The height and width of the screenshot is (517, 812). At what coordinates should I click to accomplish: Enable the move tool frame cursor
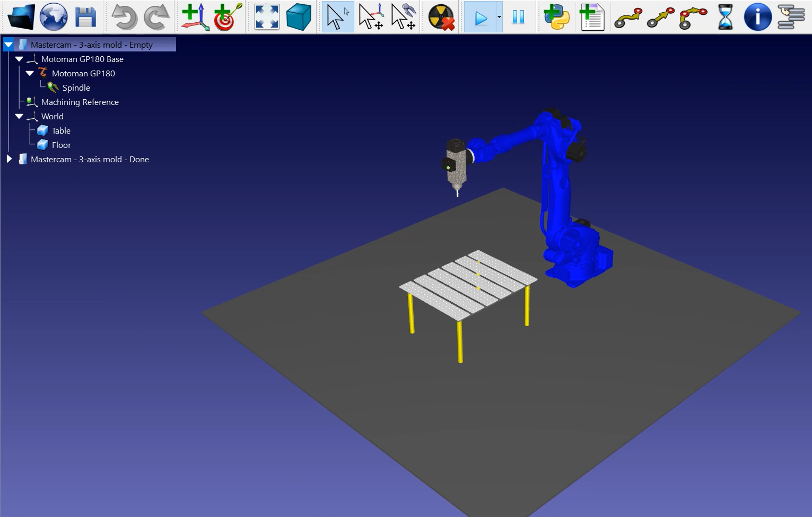pyautogui.click(x=403, y=17)
